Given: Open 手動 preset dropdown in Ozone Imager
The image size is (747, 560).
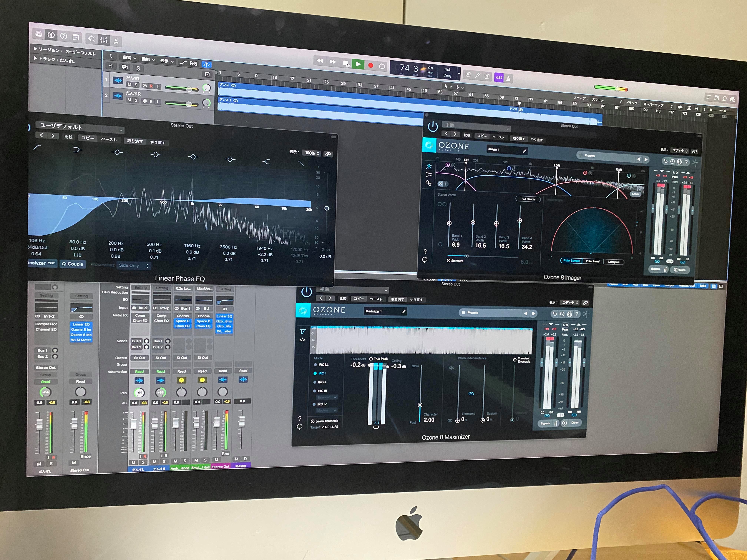Looking at the screenshot, I should click(x=476, y=127).
